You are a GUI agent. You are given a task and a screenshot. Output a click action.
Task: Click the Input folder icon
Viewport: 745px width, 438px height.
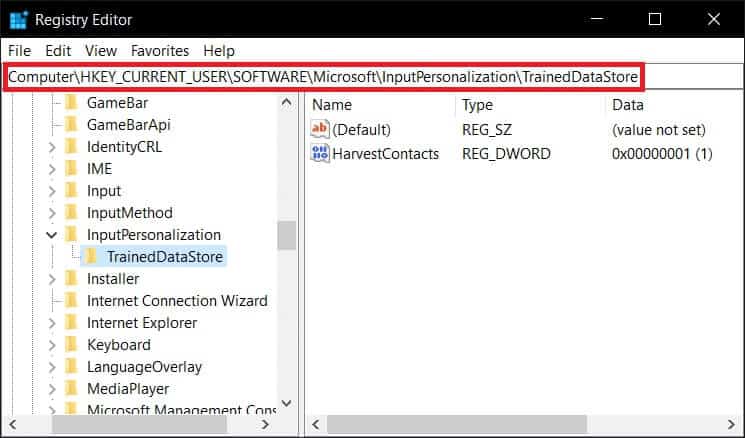[71, 190]
